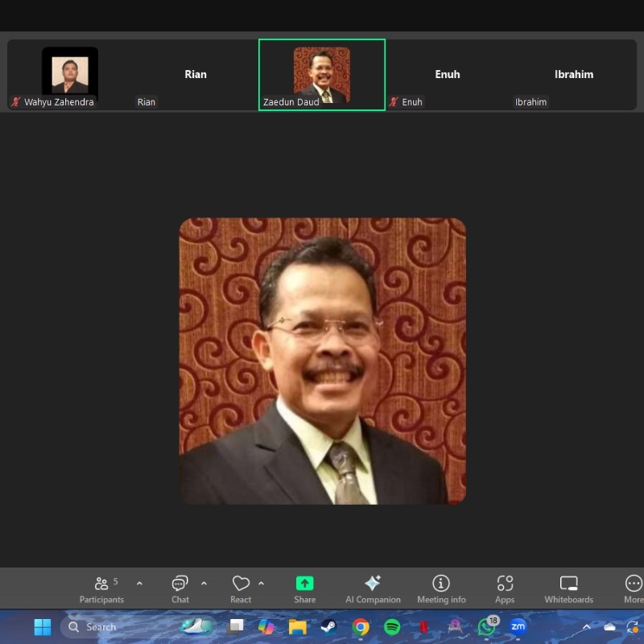Open the React heart menu

[x=241, y=589]
